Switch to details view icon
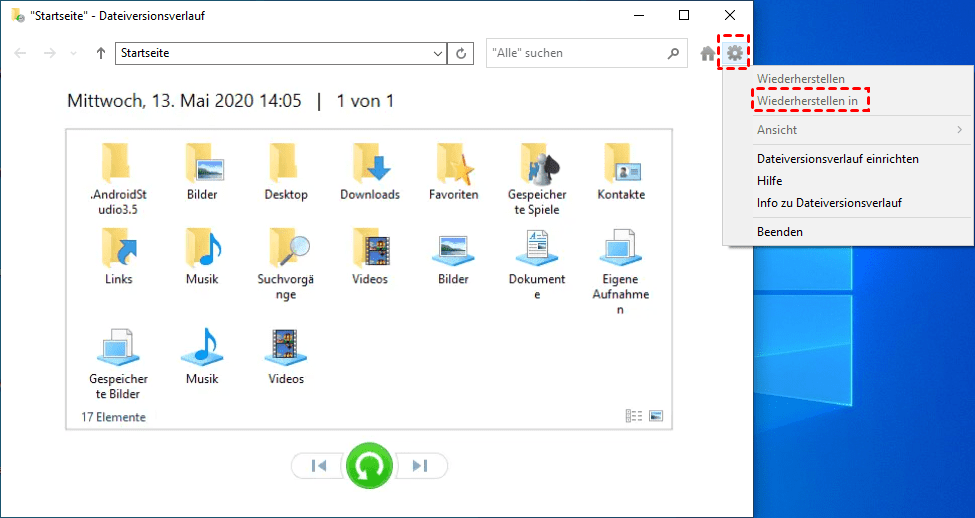The height and width of the screenshot is (518, 975). [x=634, y=416]
